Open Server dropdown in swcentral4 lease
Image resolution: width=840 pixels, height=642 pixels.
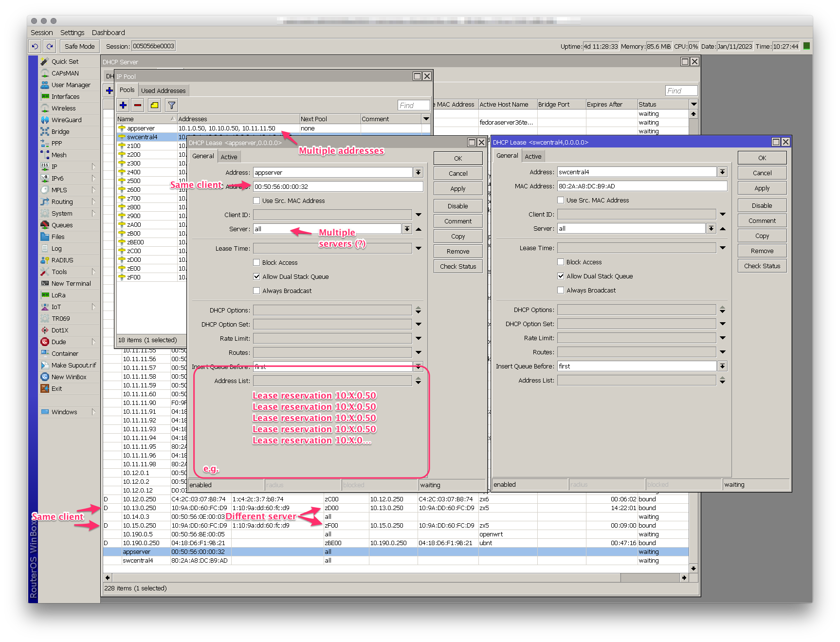pyautogui.click(x=711, y=228)
